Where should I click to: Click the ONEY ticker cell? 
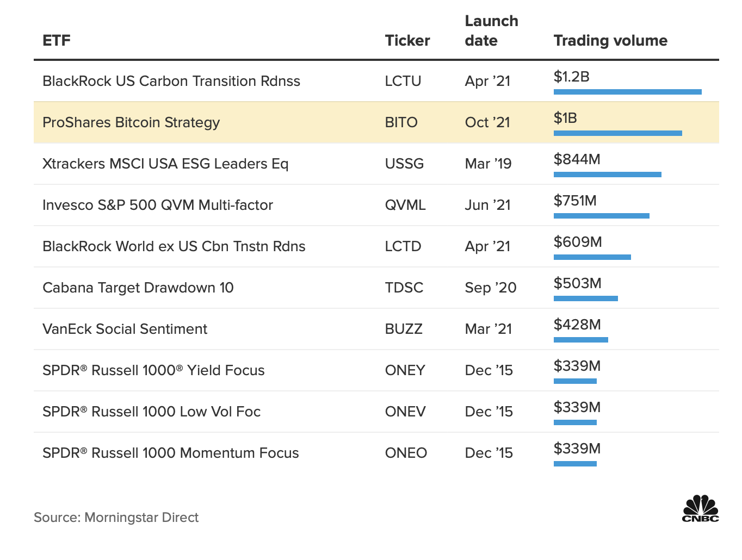tap(405, 370)
